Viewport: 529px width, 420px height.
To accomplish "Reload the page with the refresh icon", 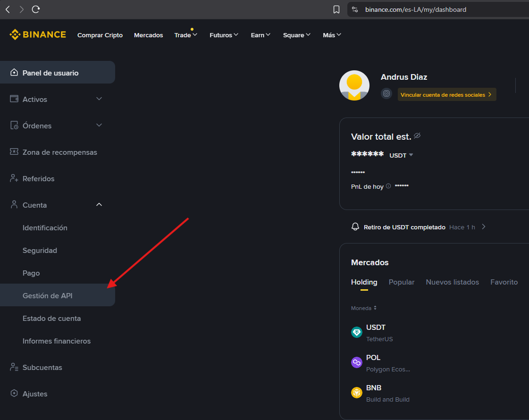I will [36, 9].
